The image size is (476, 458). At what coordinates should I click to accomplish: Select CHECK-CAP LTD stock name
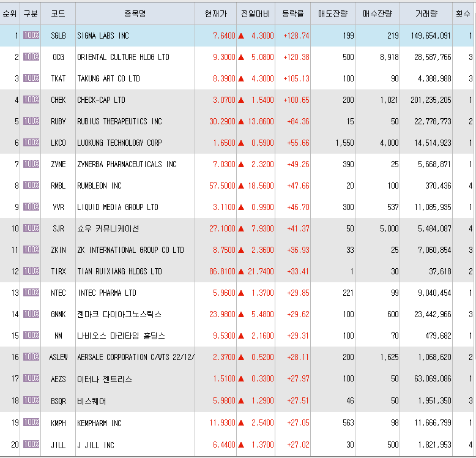(101, 100)
